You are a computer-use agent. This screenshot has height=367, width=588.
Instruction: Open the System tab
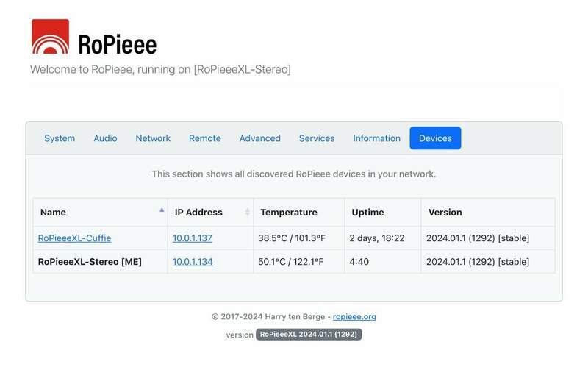[x=60, y=138]
